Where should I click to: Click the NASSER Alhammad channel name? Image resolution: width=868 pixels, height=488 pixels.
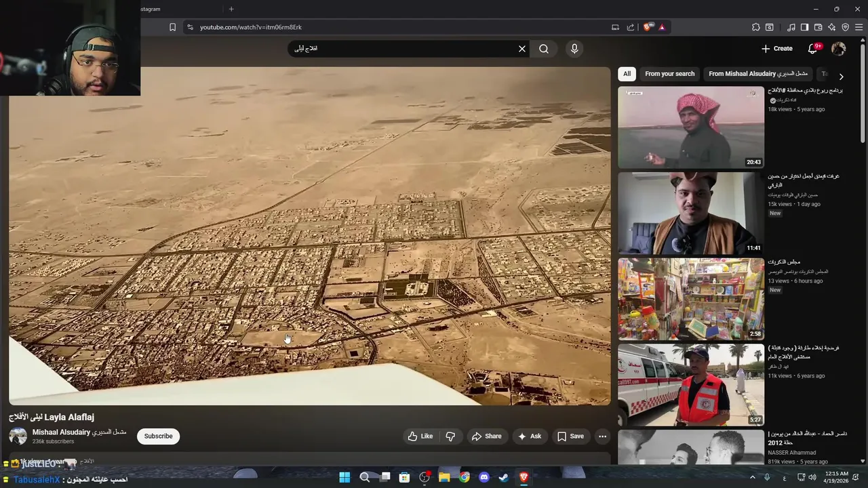792,453
